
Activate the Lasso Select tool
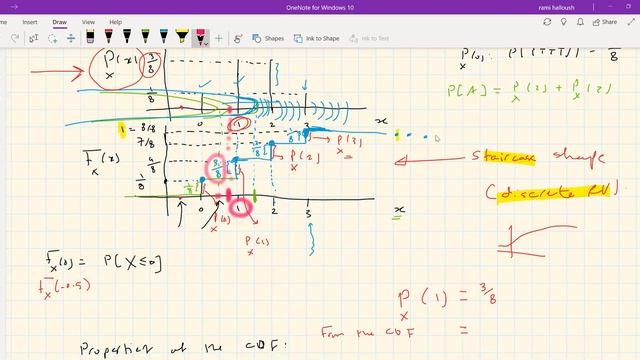pyautogui.click(x=53, y=38)
